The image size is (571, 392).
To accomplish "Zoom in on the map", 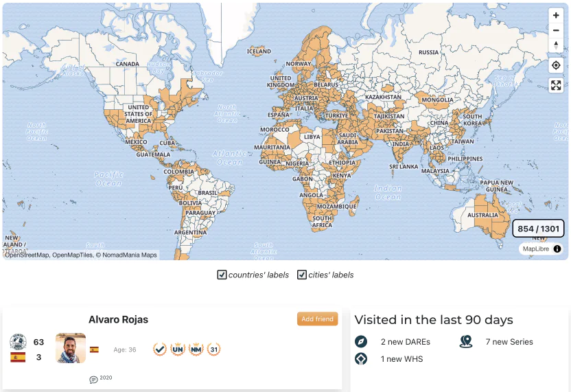I will pos(556,15).
